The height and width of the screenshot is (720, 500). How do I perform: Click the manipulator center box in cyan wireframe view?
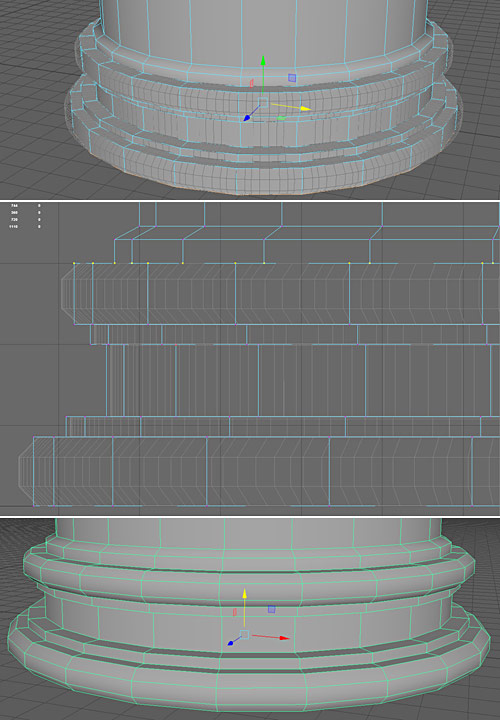(263, 102)
